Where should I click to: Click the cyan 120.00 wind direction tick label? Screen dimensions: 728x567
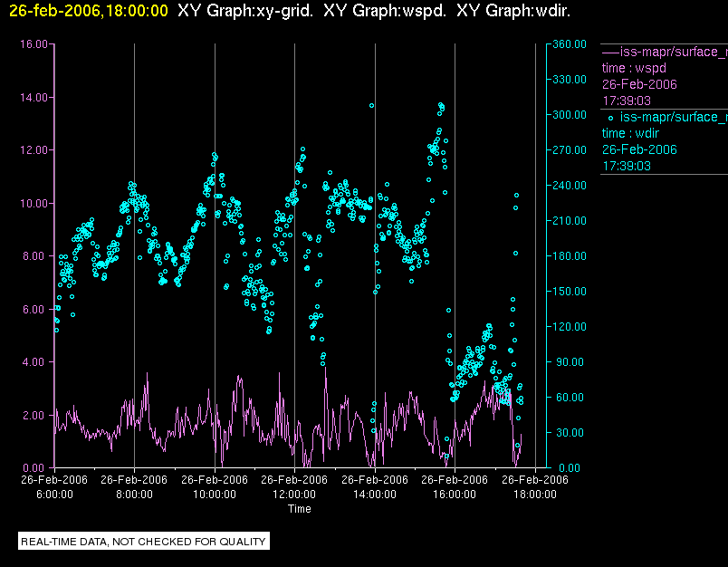(x=570, y=326)
